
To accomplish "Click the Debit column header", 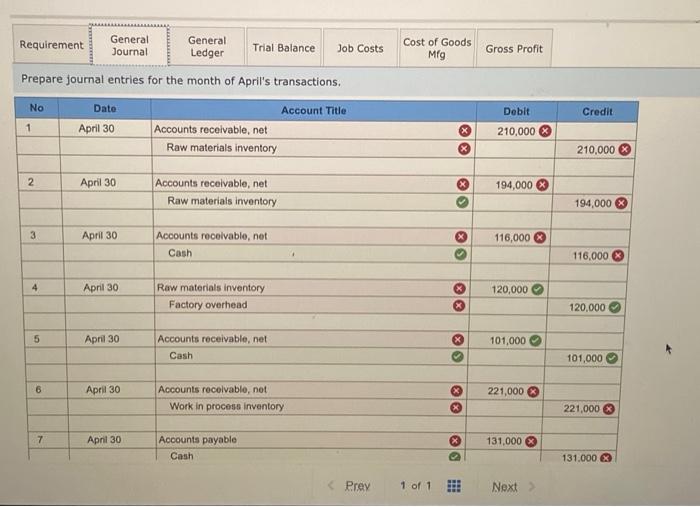I will (517, 111).
